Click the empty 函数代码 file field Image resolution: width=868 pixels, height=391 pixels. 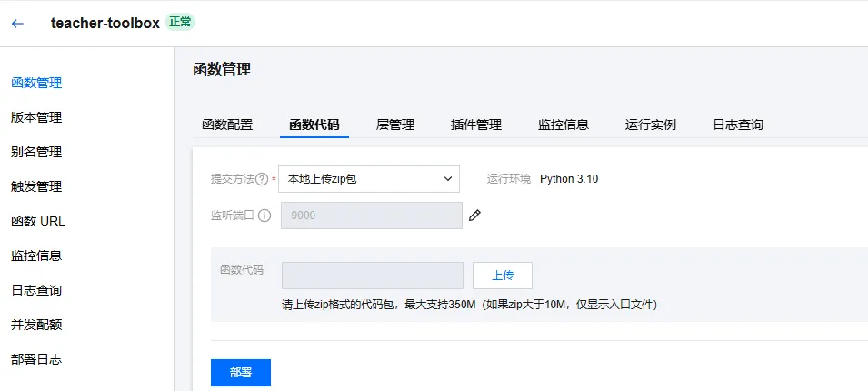[373, 276]
